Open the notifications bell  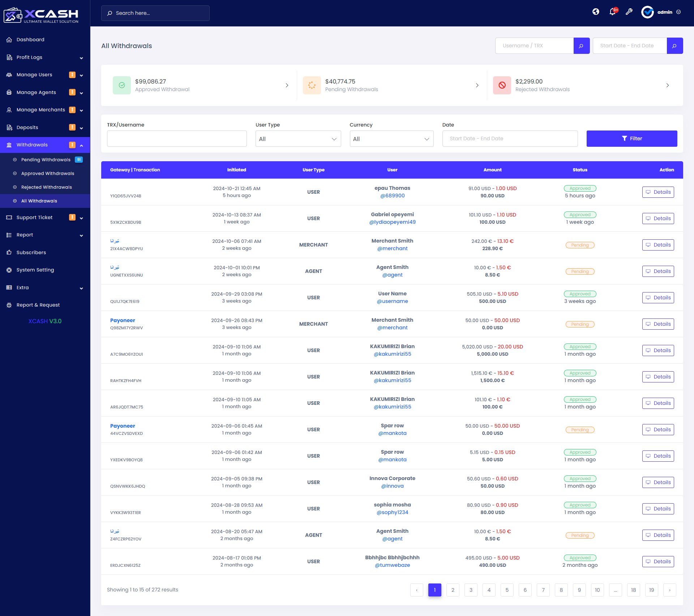tap(612, 12)
